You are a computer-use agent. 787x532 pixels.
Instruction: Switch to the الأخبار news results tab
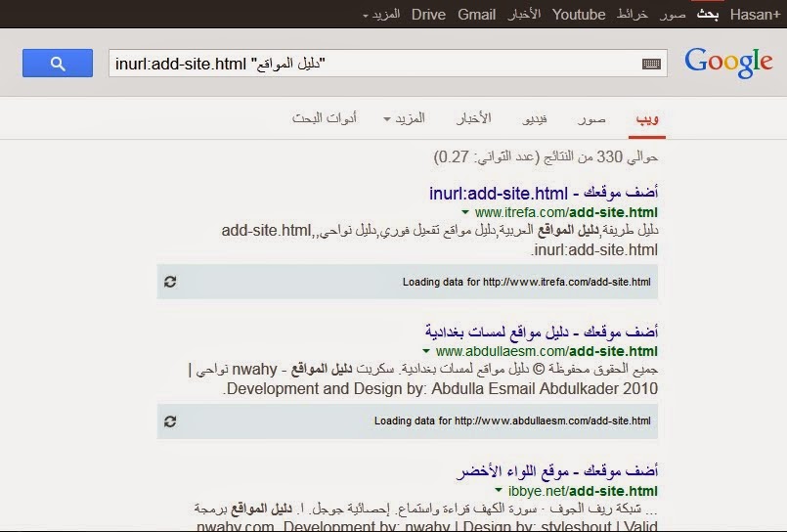pyautogui.click(x=473, y=118)
